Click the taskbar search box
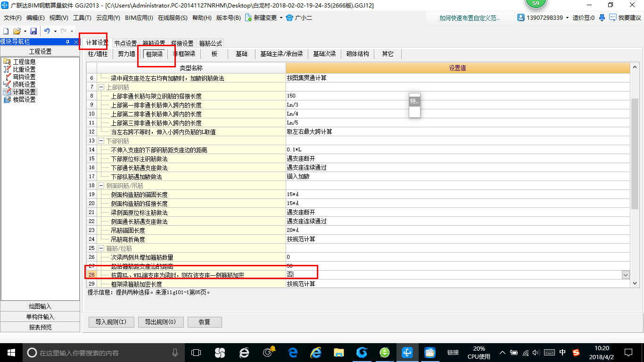The width and height of the screenshot is (644, 362). click(103, 352)
